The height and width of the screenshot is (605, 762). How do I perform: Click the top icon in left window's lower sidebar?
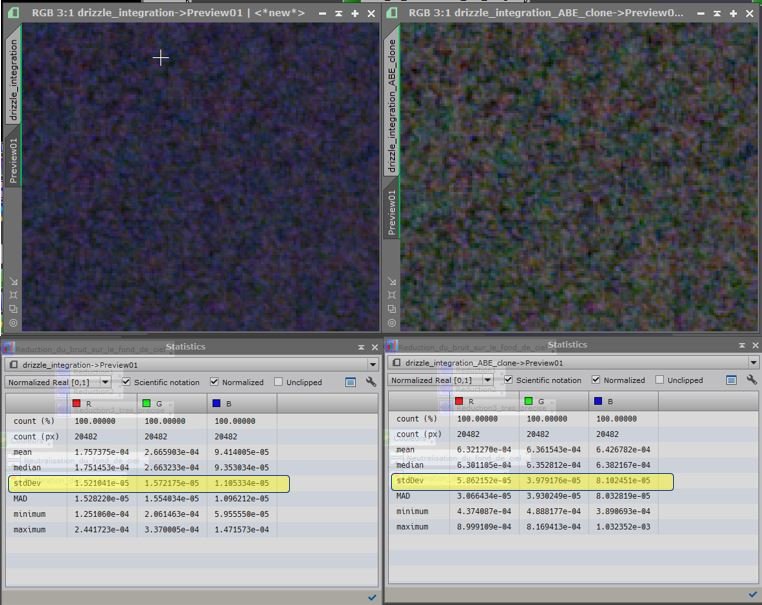(14, 281)
